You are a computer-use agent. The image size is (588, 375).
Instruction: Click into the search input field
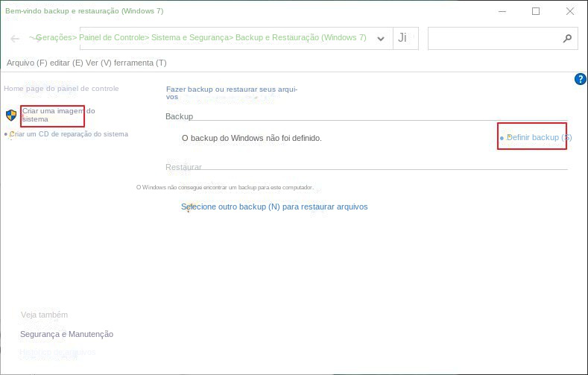click(x=502, y=38)
